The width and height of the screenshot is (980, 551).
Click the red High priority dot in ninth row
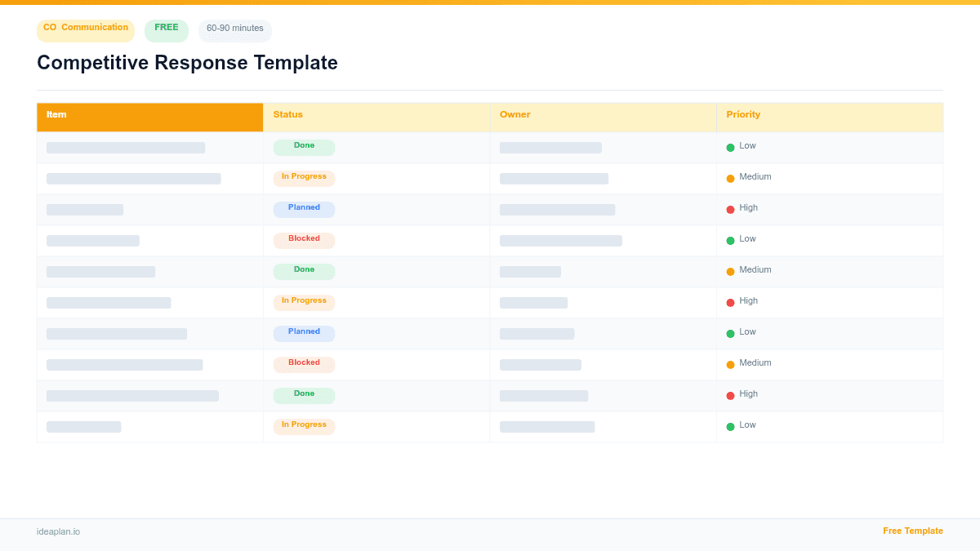(730, 394)
